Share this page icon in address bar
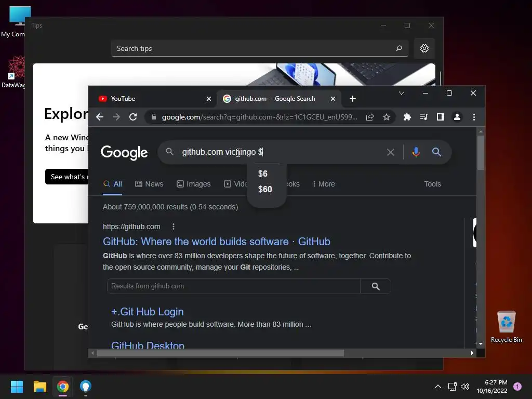The height and width of the screenshot is (399, 532). click(370, 117)
